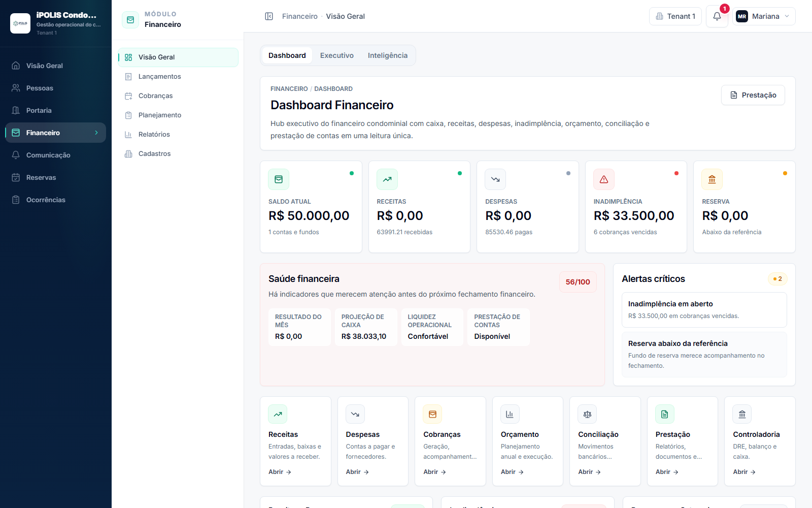Viewport: 812px width, 508px height.
Task: Open Reservas calendar icon in sidebar
Action: [x=16, y=177]
